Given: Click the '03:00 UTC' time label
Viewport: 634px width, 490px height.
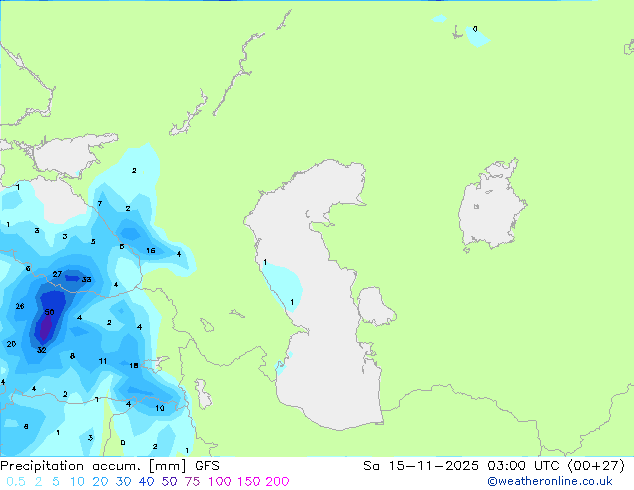Looking at the screenshot, I should click(x=525, y=466).
